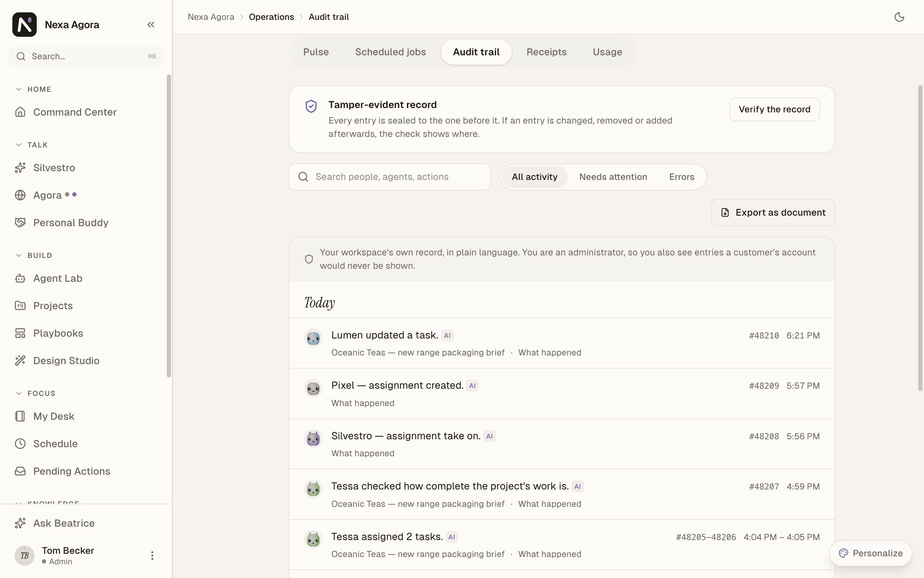This screenshot has height=578, width=924.
Task: Click Nexa Agora in the breadcrumb
Action: pos(211,17)
